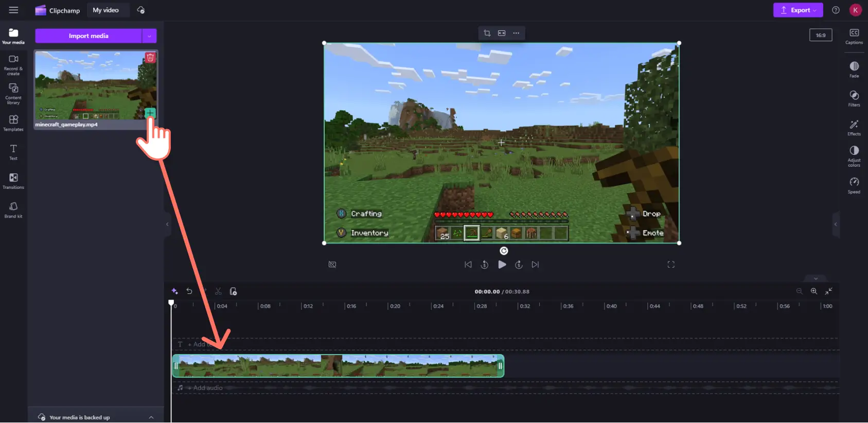
Task: Select the video clip on timeline
Action: pos(338,366)
